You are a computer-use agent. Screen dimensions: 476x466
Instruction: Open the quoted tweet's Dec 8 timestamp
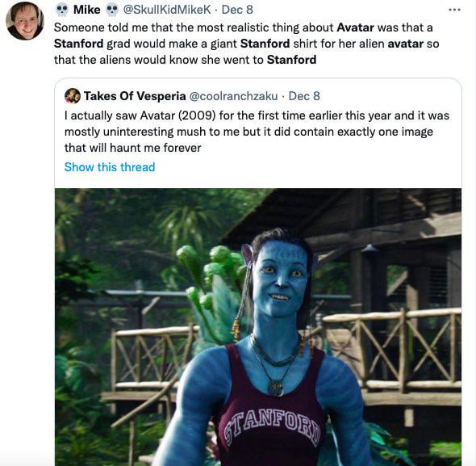pyautogui.click(x=304, y=96)
